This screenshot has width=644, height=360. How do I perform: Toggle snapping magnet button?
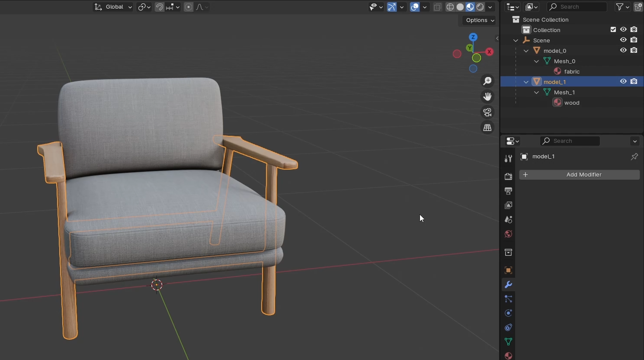pyautogui.click(x=160, y=7)
